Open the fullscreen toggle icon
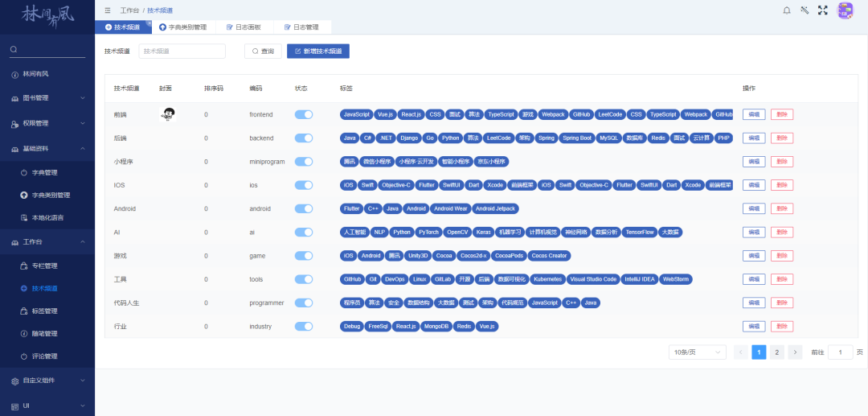This screenshot has width=868, height=416. coord(822,10)
